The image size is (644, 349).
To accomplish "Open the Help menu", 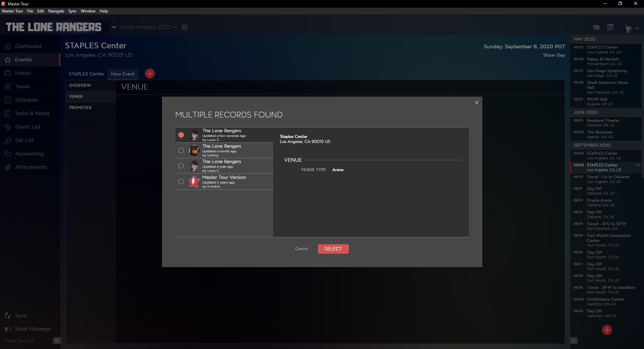I will (104, 11).
